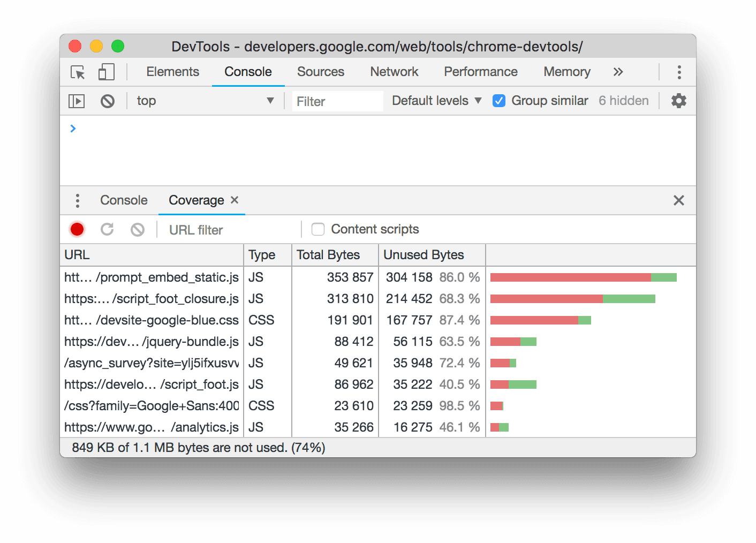Open the Console drawer tab
The width and height of the screenshot is (756, 543).
click(123, 200)
